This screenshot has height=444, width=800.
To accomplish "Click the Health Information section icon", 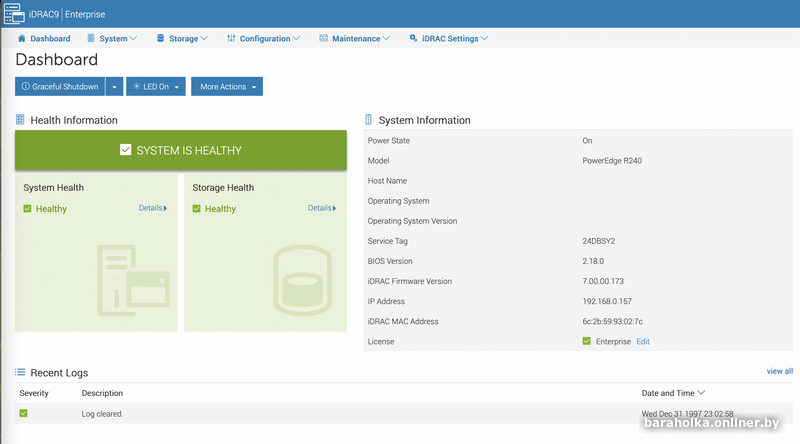I will (x=20, y=120).
